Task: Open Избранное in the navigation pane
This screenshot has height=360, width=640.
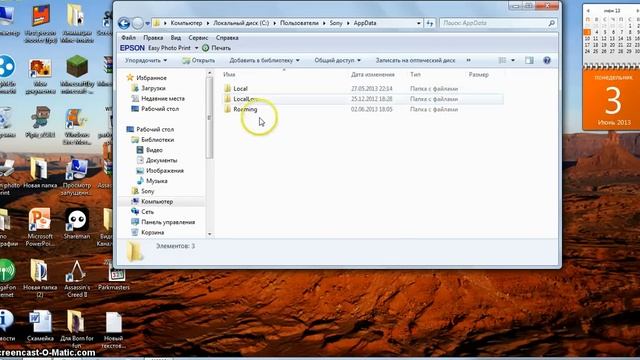Action: (151, 78)
